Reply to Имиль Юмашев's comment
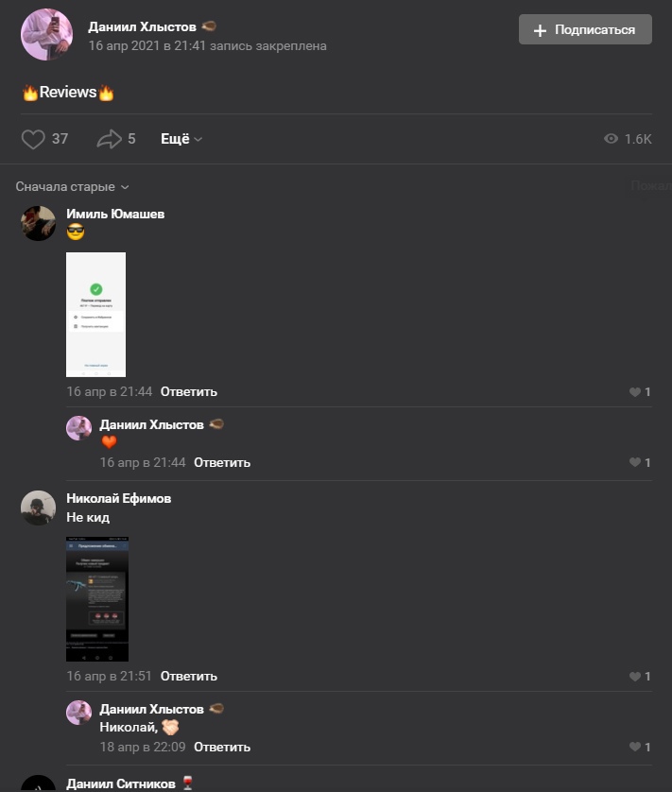The image size is (672, 792). coord(188,392)
